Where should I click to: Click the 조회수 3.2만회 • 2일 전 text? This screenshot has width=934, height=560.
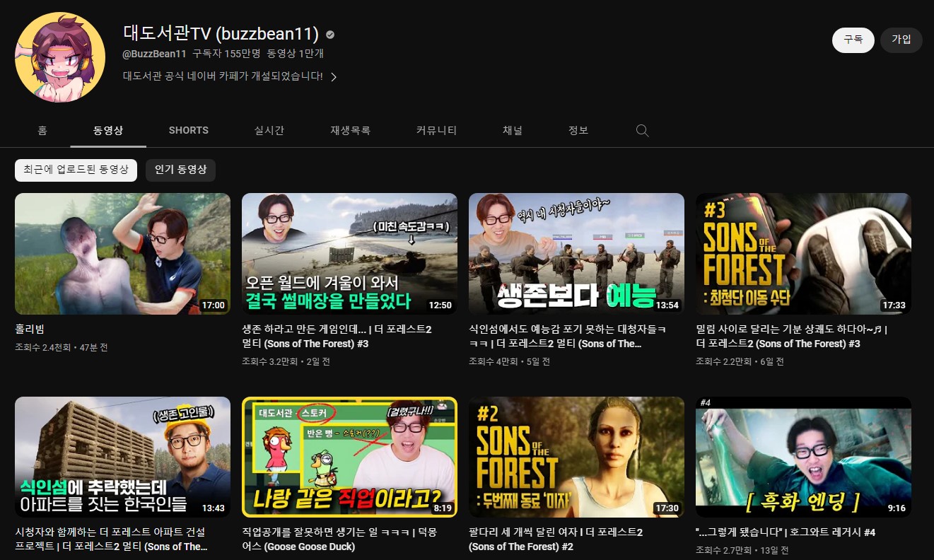(286, 361)
